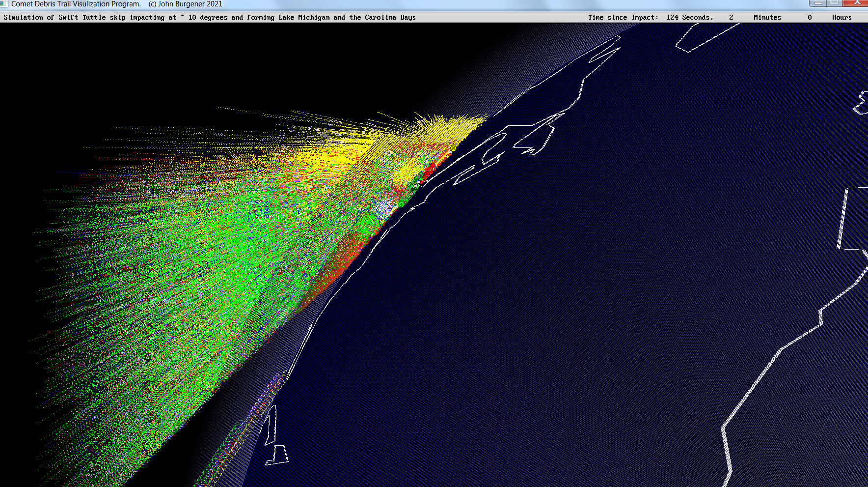Viewport: 868px width, 487px height.
Task: Click the upper small white polygon near the bottom
Action: [x=271, y=425]
